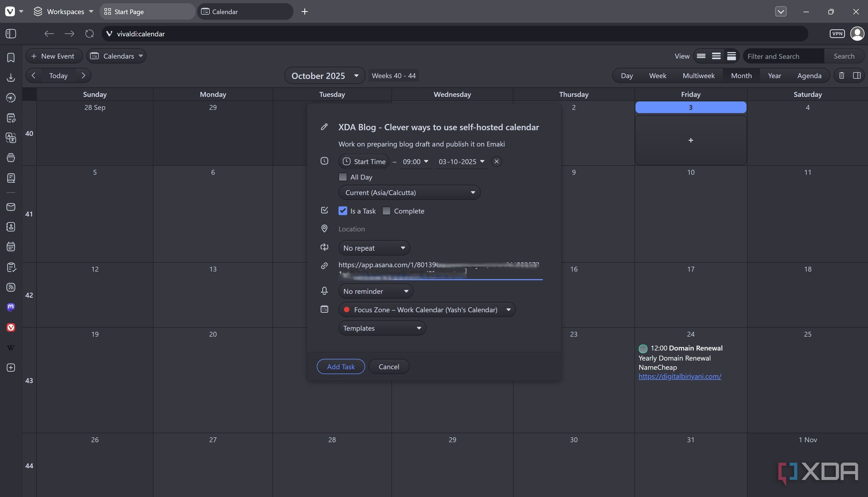Open the Templates dropdown
Viewport: 868px width, 497px height.
382,328
